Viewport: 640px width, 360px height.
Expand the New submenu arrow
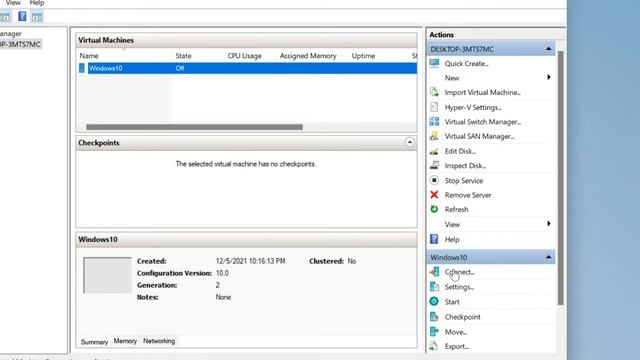click(549, 77)
